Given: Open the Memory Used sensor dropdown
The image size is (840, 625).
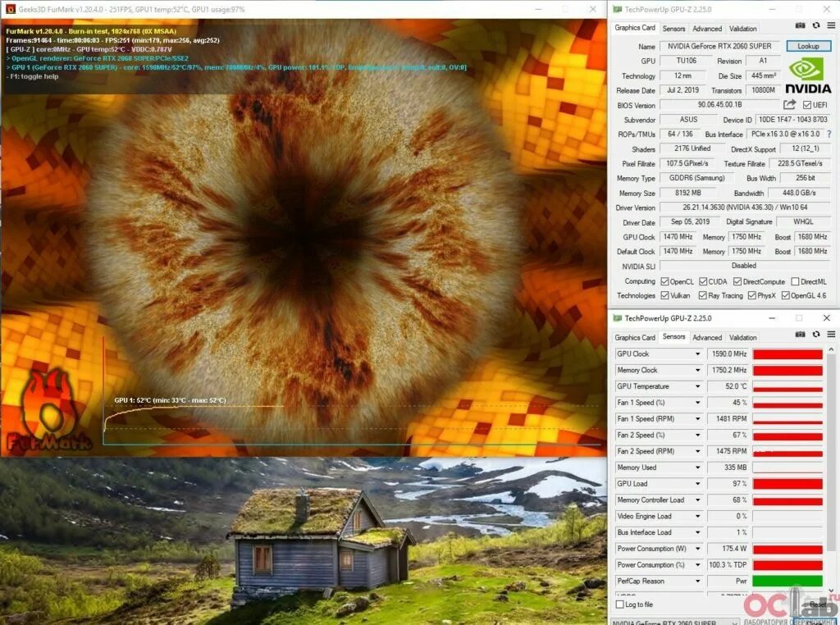Looking at the screenshot, I should click(x=697, y=468).
